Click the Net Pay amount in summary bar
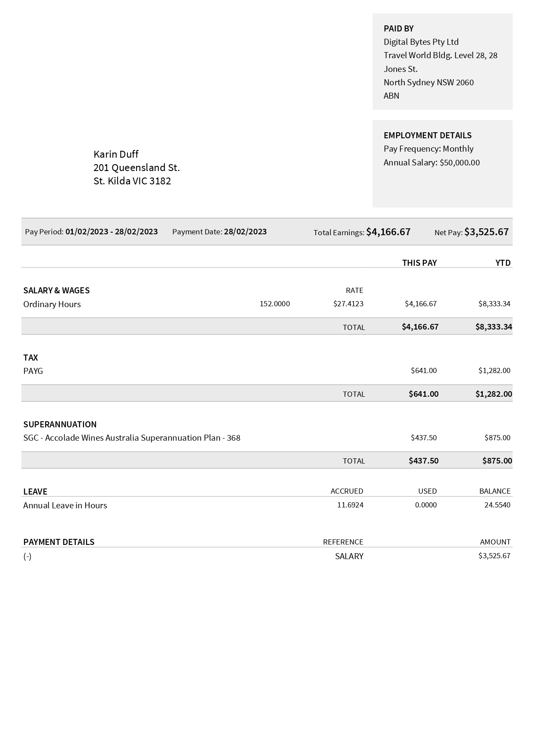 (486, 232)
